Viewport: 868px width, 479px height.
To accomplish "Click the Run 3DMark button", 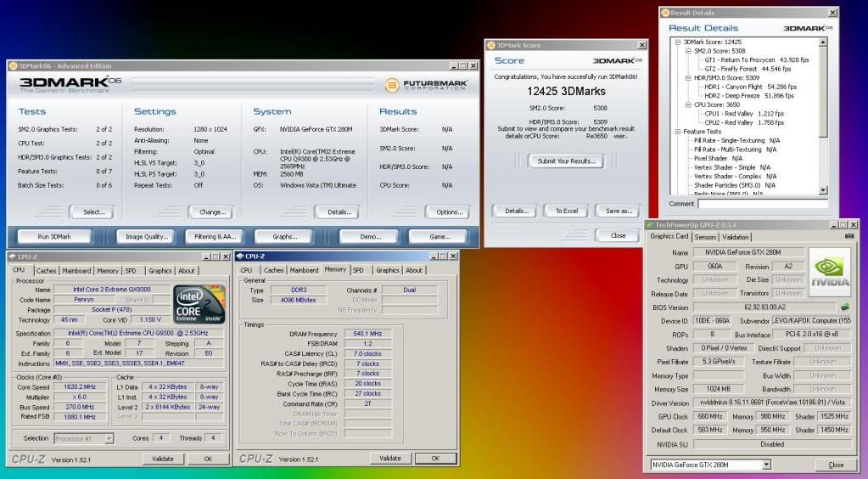I will [54, 237].
